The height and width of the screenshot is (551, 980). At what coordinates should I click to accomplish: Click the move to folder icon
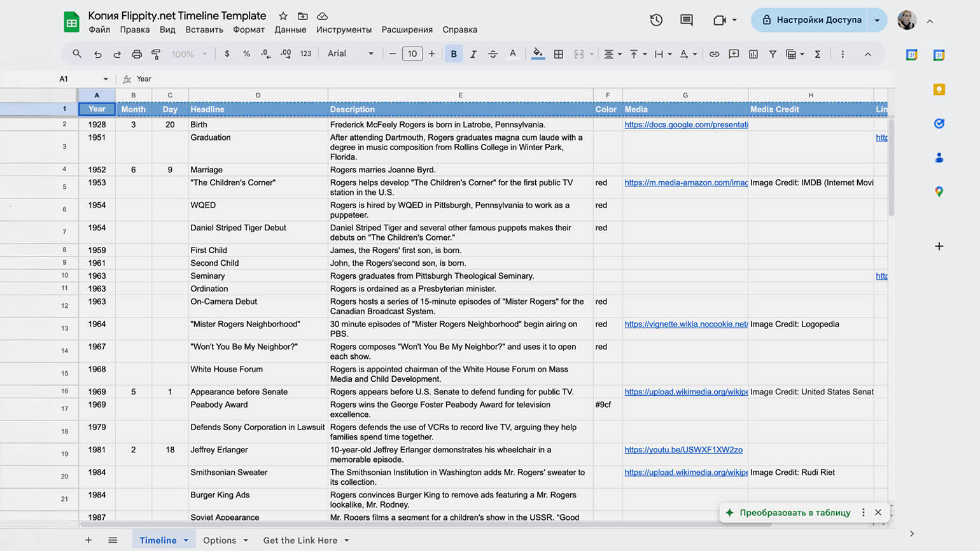tap(303, 16)
